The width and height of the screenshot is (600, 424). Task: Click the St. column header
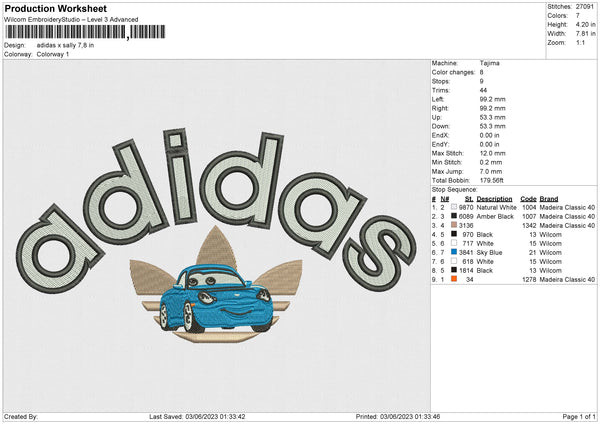[469, 199]
